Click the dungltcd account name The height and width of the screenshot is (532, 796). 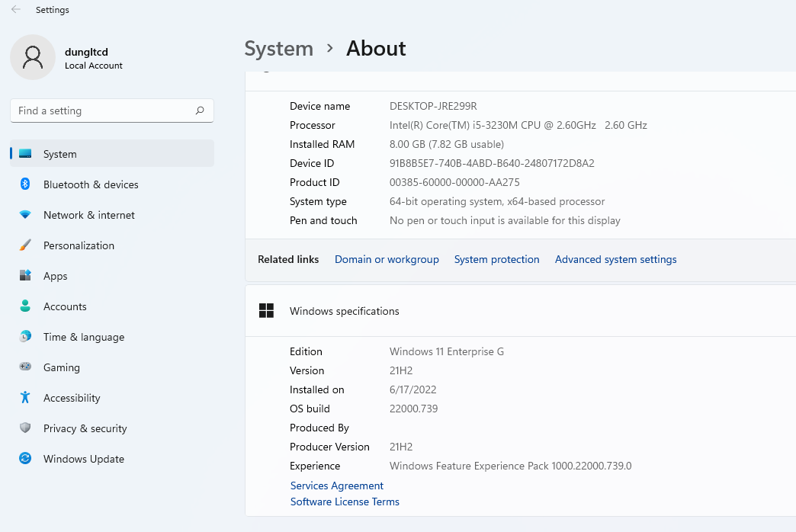(x=86, y=52)
